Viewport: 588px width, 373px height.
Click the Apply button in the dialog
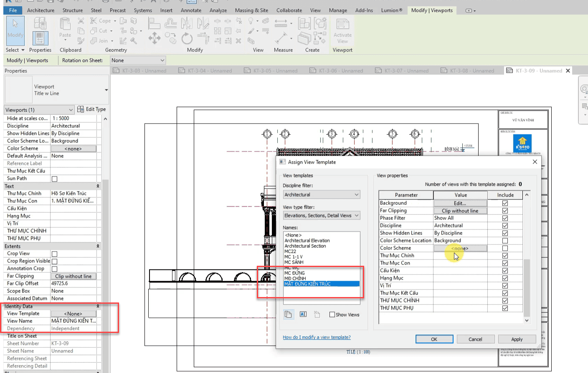517,339
